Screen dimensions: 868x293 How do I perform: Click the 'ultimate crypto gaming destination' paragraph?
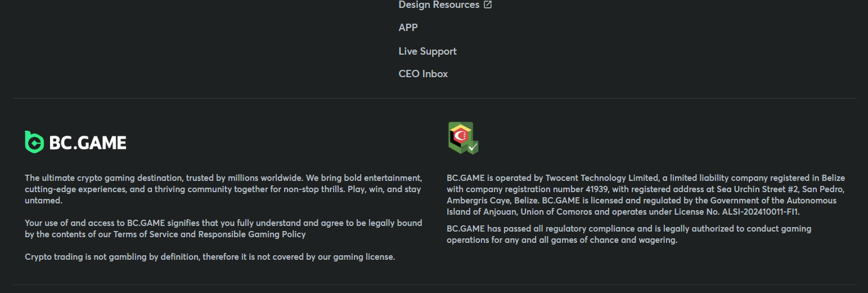tap(223, 189)
